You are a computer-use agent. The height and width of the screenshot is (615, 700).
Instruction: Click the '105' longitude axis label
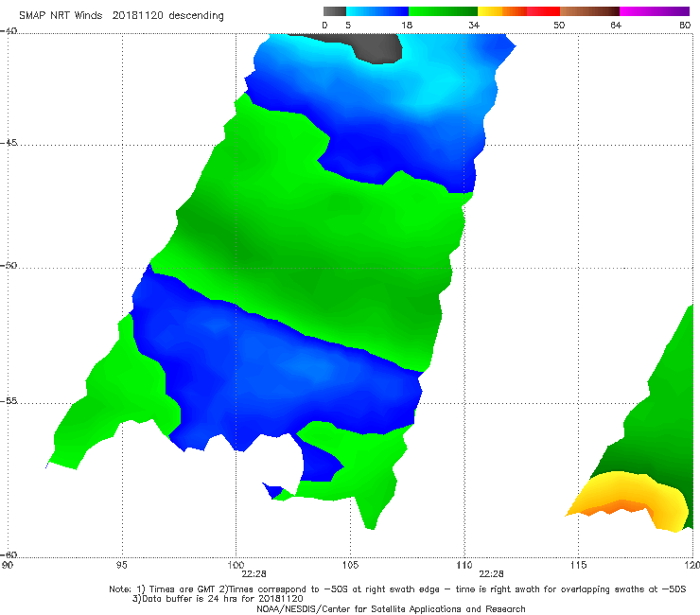[x=350, y=566]
